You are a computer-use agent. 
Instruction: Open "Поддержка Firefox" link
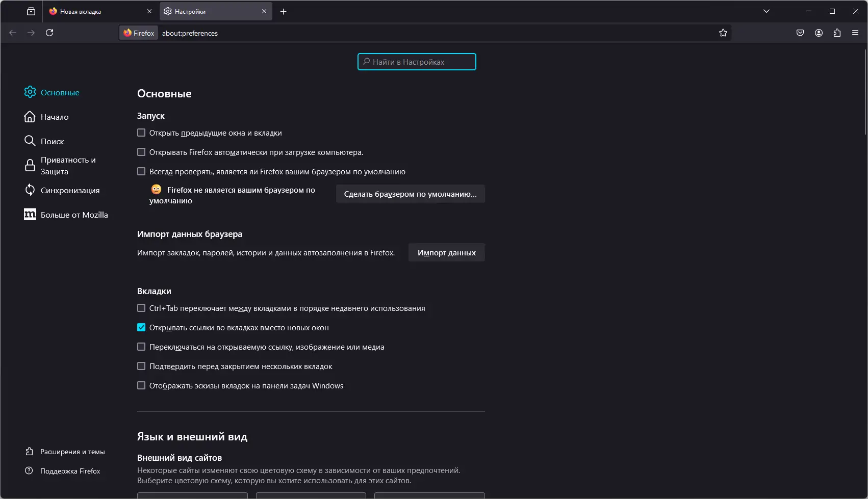click(x=70, y=471)
